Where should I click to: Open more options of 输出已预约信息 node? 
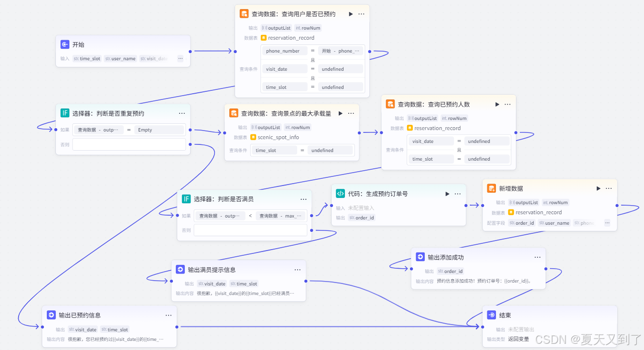(x=169, y=316)
